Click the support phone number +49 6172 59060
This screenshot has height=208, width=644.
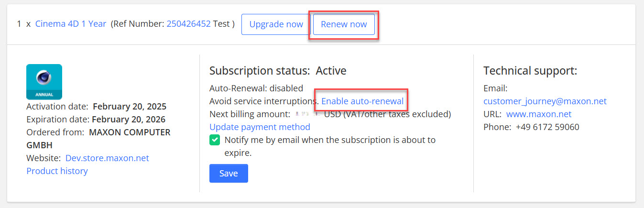[x=547, y=127]
